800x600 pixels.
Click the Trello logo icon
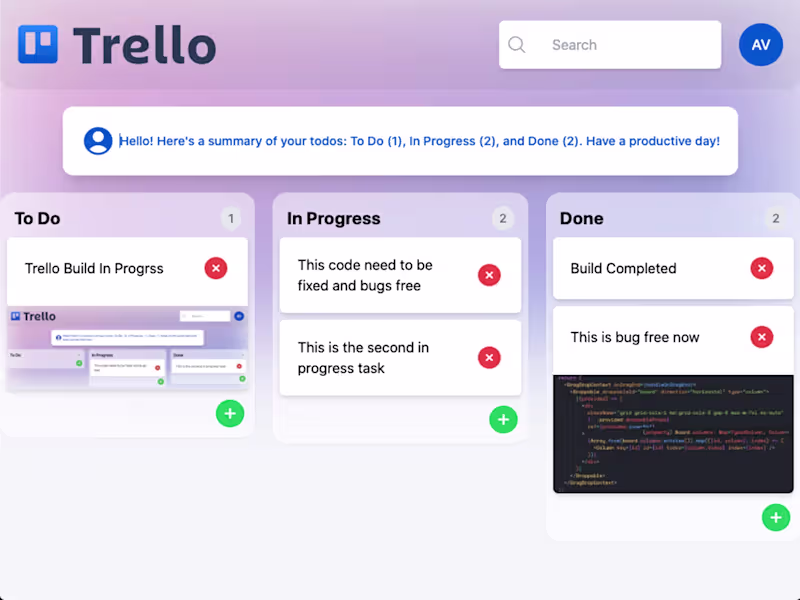click(38, 44)
